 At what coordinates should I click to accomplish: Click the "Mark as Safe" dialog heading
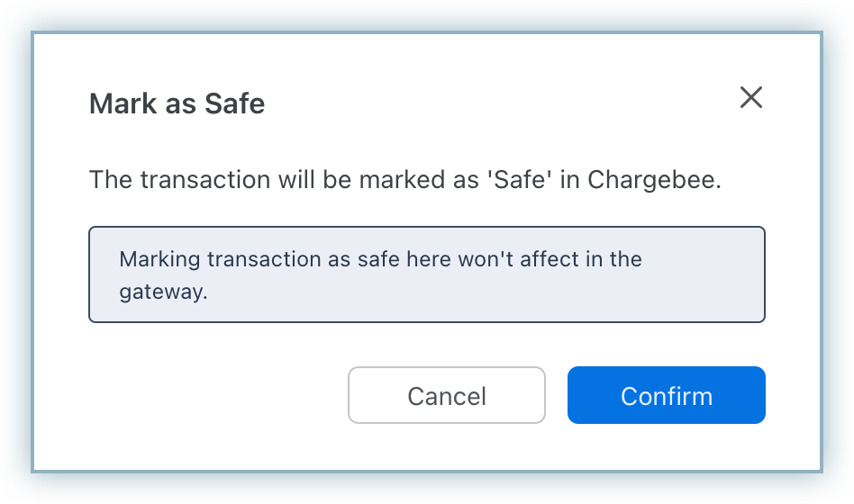[x=177, y=103]
